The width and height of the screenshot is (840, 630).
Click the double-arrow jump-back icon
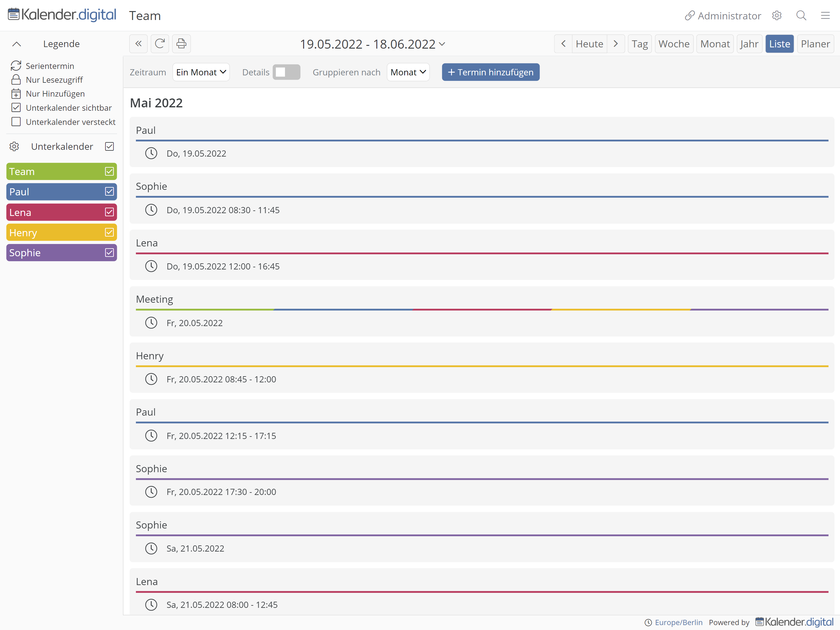point(138,43)
